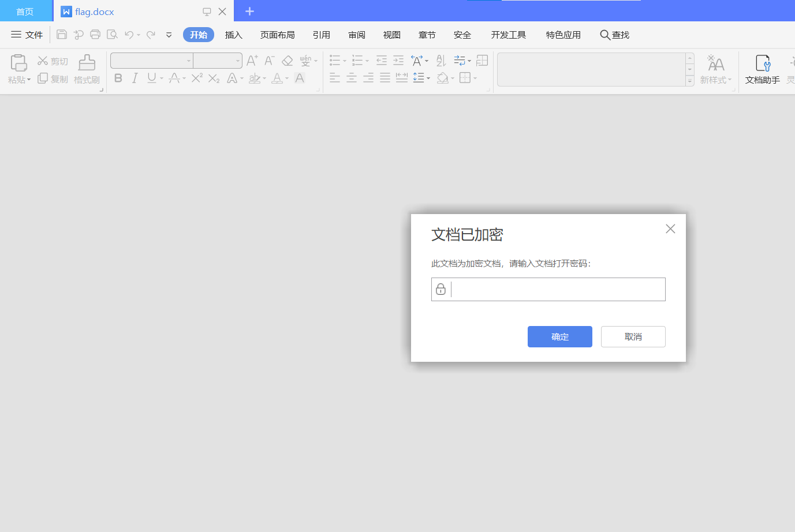Toggle Italic formatting button
Viewport: 795px width, 532px height.
[x=135, y=78]
